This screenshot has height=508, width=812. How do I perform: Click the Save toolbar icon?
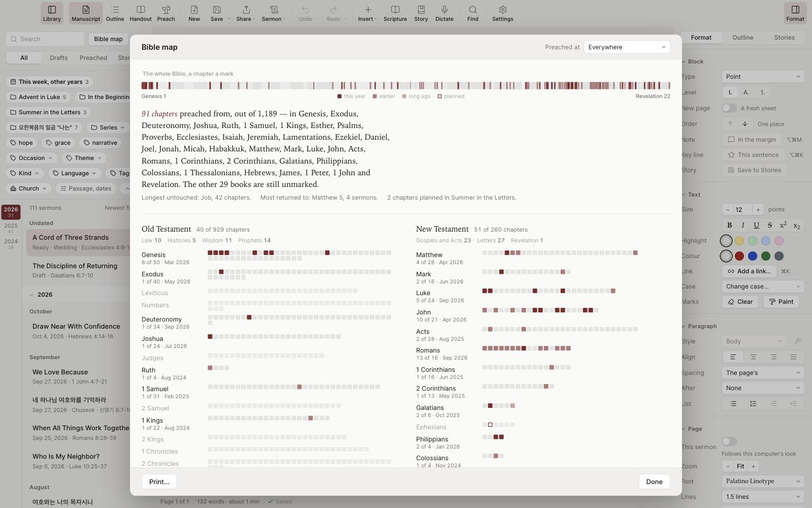coord(217,13)
